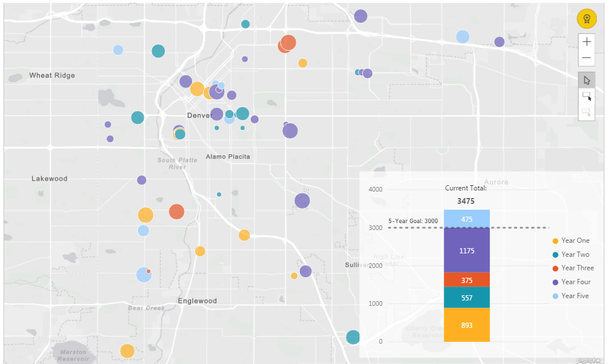Zoom in on the map with plus

click(586, 42)
